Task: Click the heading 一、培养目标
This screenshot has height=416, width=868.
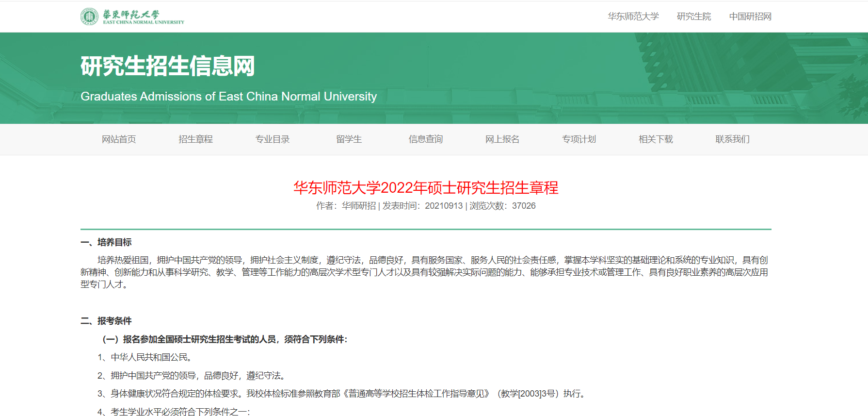Action: [106, 242]
